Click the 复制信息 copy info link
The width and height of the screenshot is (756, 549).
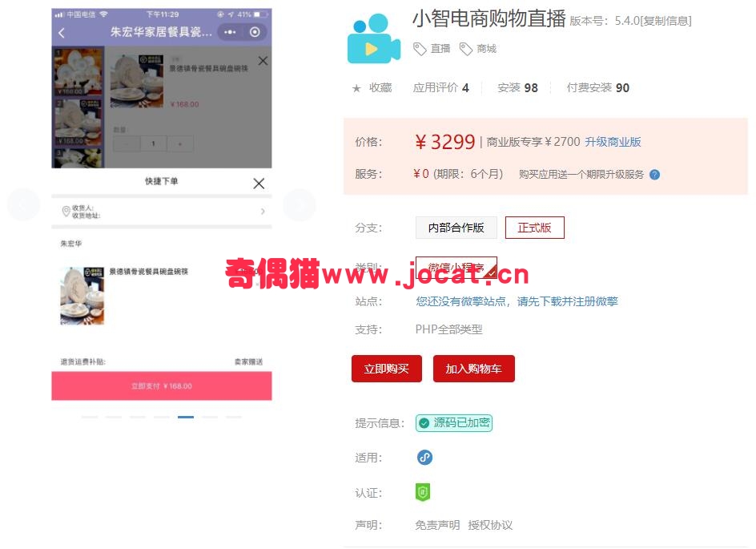tap(667, 21)
